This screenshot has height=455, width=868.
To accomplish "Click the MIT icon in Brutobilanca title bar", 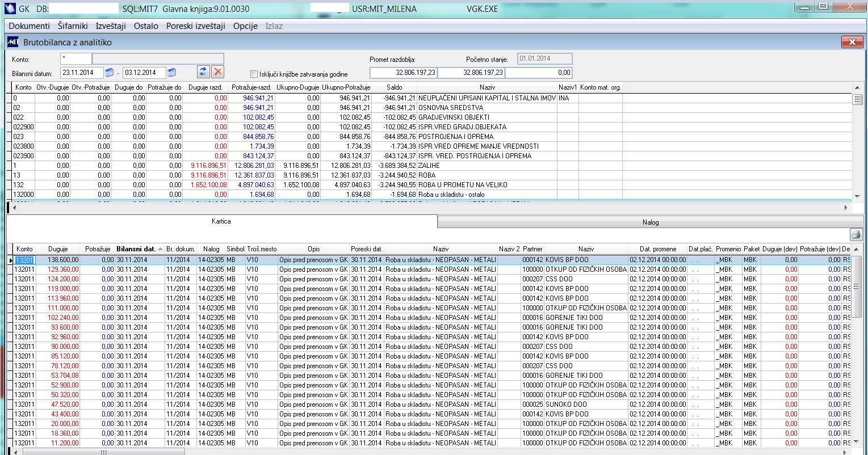I will (x=13, y=43).
